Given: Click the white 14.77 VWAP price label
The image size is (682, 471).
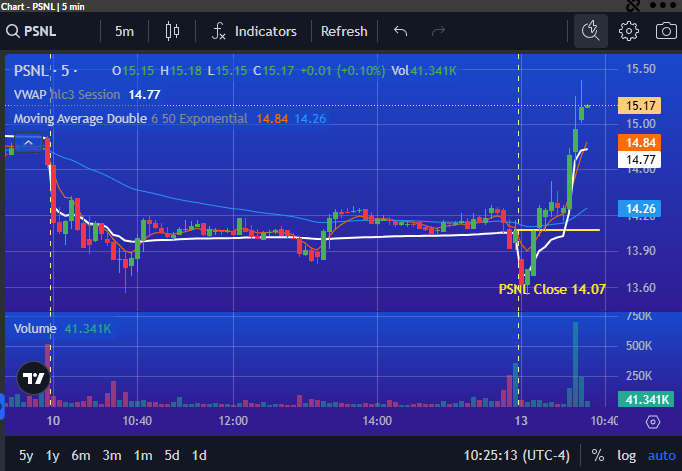Looking at the screenshot, I should (x=639, y=160).
